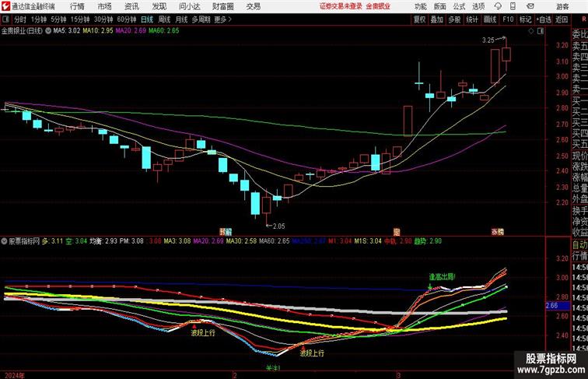Open the 公式 menu

coord(459,6)
